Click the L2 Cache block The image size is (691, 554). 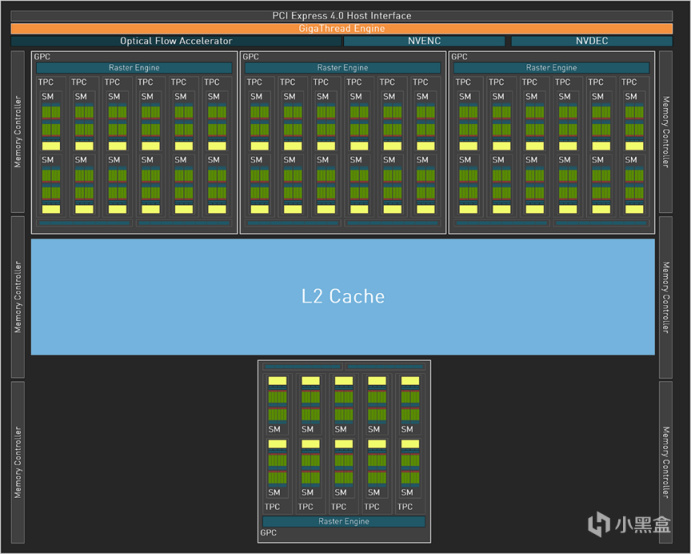pyautogui.click(x=343, y=297)
